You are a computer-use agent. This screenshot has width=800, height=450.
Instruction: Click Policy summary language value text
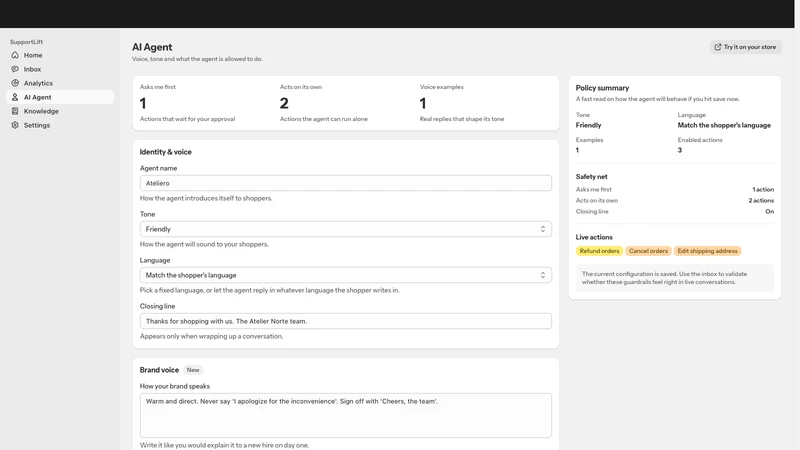click(x=724, y=125)
